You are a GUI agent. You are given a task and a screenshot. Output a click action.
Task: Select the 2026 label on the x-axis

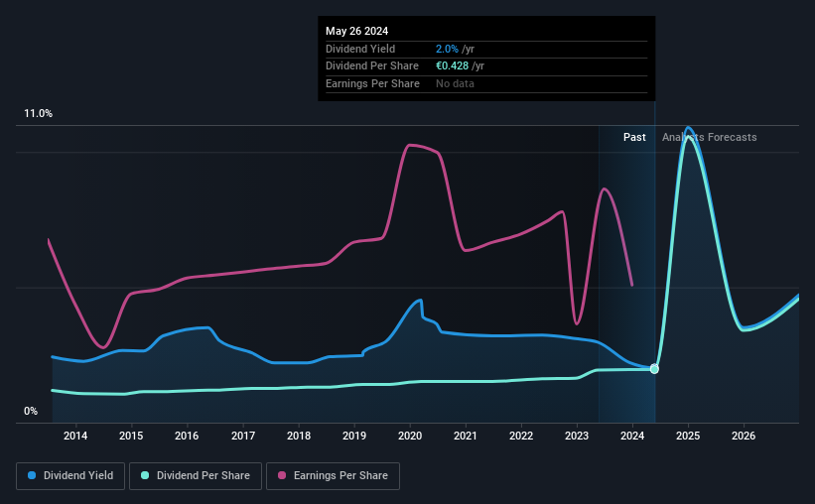(744, 436)
